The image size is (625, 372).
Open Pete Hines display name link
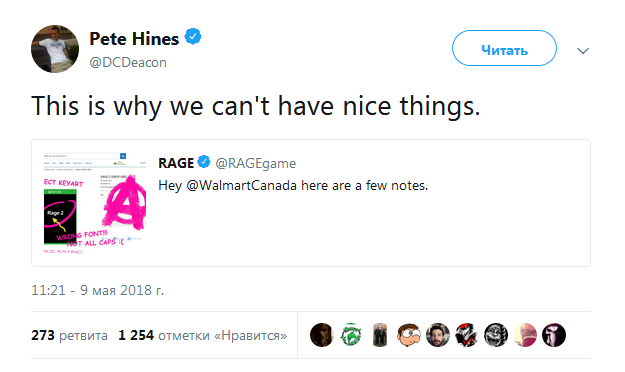[x=134, y=39]
